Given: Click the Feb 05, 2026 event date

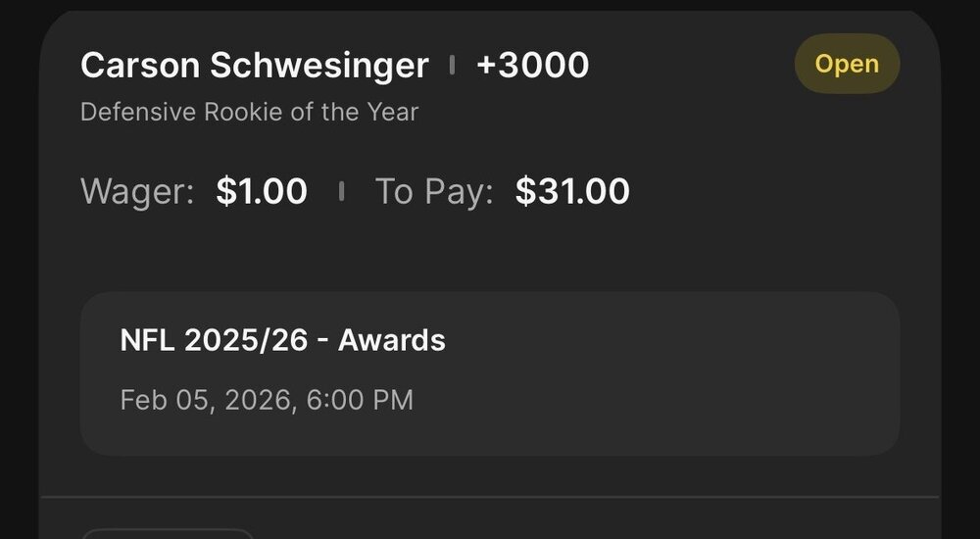Looking at the screenshot, I should point(205,400).
